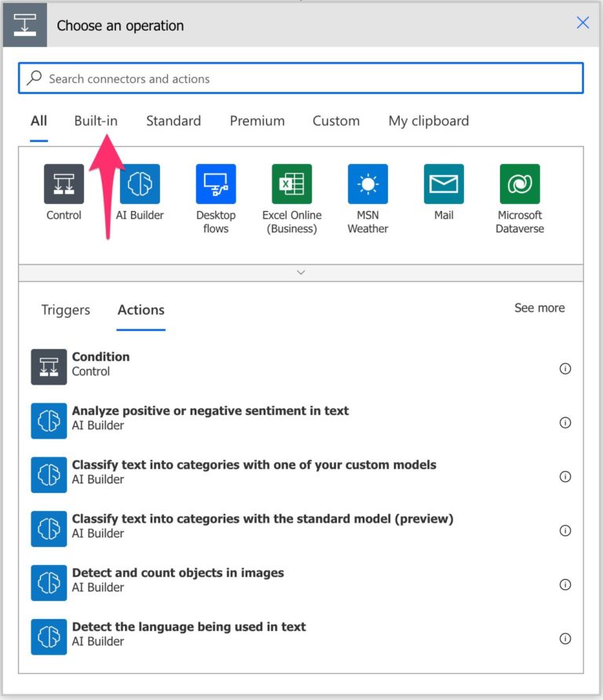Viewport: 603px width, 700px height.
Task: Close the Choose an operation dialog
Action: [x=582, y=24]
